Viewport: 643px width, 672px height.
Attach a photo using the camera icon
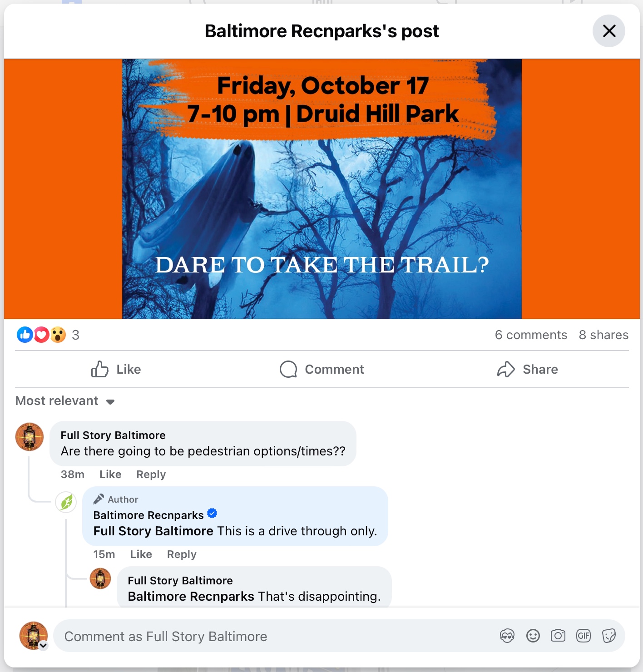click(x=558, y=636)
